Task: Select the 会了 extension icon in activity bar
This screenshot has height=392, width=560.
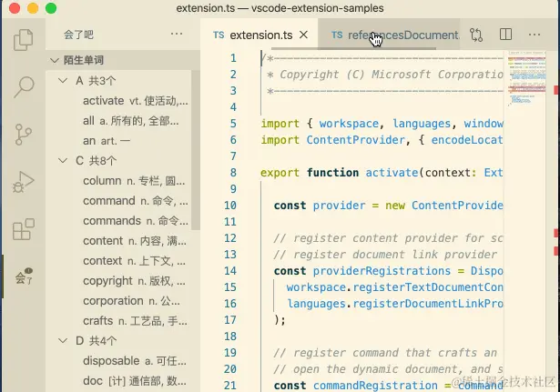Action: click(24, 276)
